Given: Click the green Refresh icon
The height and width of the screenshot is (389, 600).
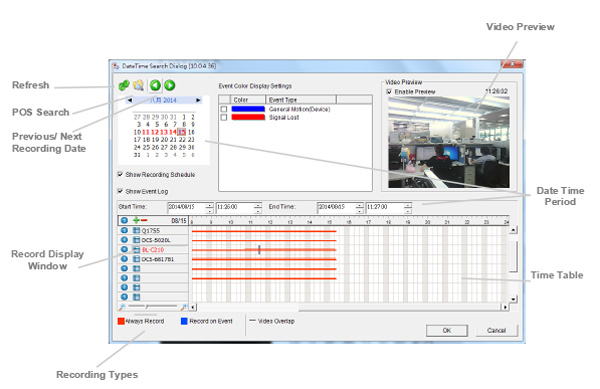Looking at the screenshot, I should click(x=124, y=85).
